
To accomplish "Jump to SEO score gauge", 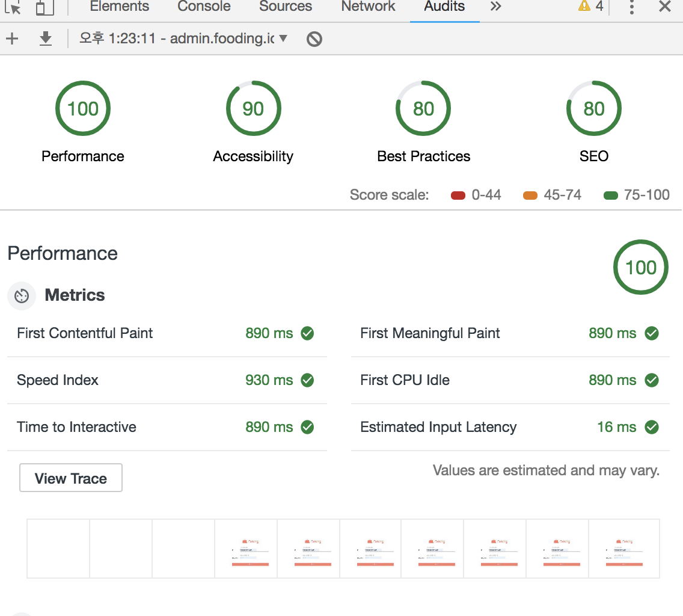I will click(593, 108).
